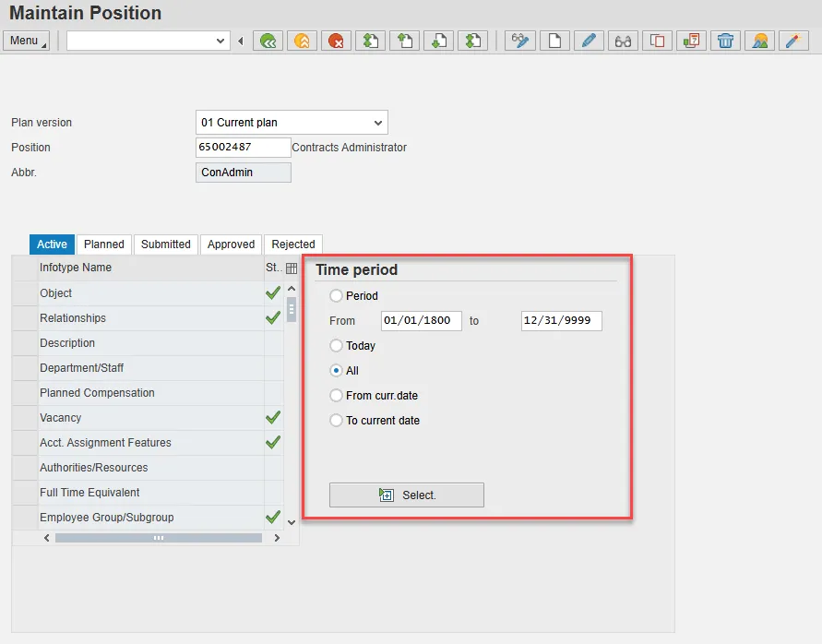This screenshot has height=644, width=822.
Task: Choose the From curr.date radio option
Action: tap(336, 396)
